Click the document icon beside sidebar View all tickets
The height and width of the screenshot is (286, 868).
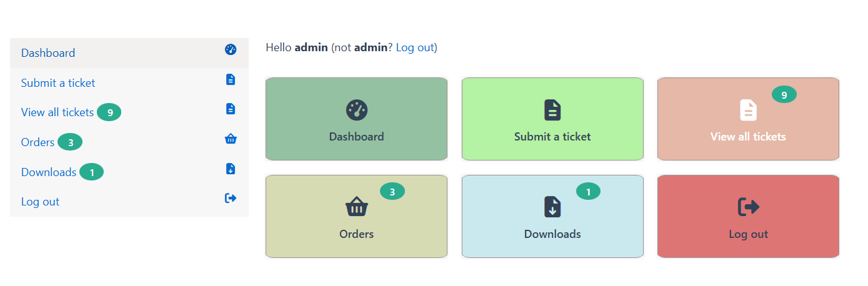pyautogui.click(x=231, y=109)
